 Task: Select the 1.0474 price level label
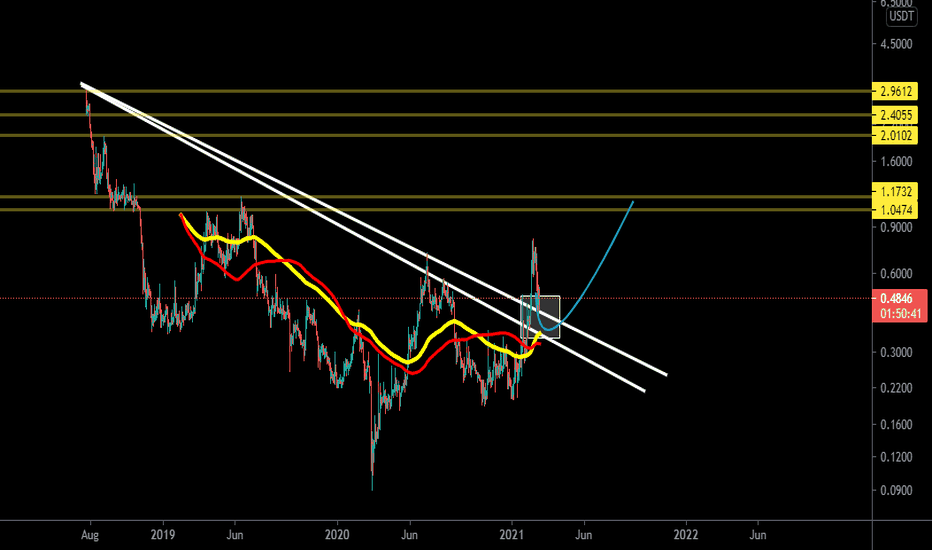coord(895,210)
